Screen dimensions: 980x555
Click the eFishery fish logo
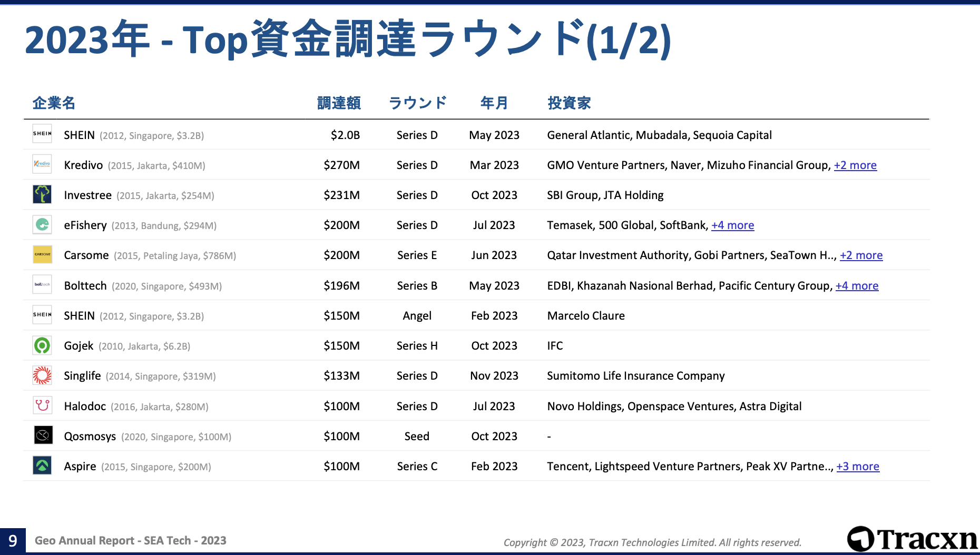[x=42, y=224]
